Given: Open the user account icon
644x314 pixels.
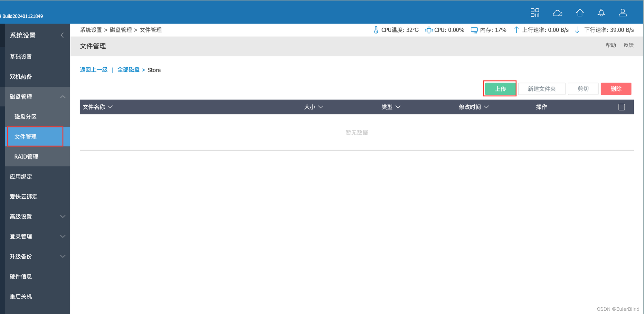Looking at the screenshot, I should (623, 13).
